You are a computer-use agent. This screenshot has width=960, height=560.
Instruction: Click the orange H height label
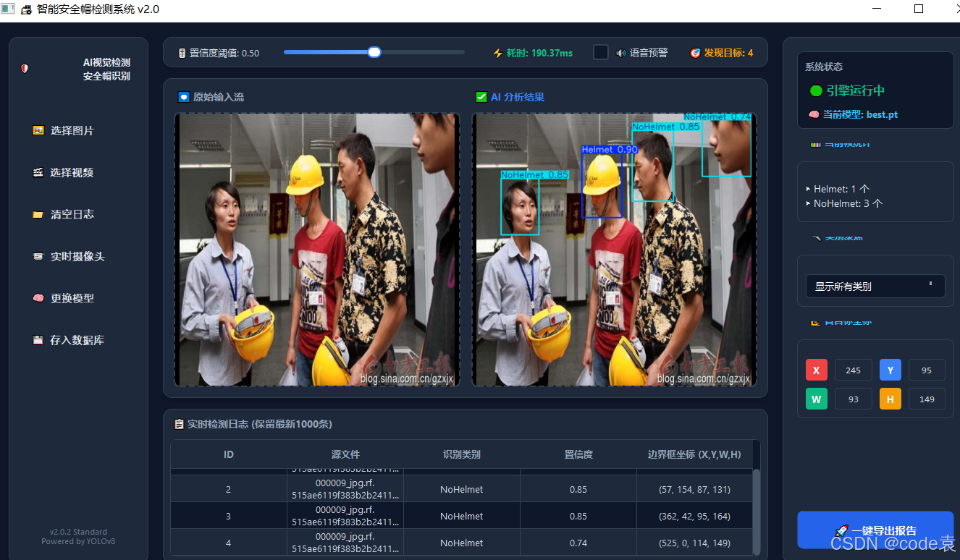point(890,399)
